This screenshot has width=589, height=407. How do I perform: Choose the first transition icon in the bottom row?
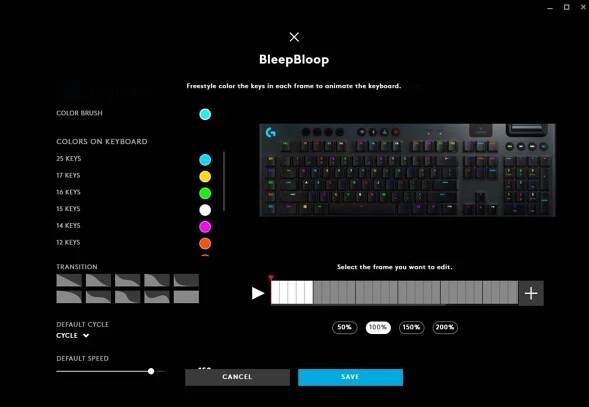(x=69, y=297)
